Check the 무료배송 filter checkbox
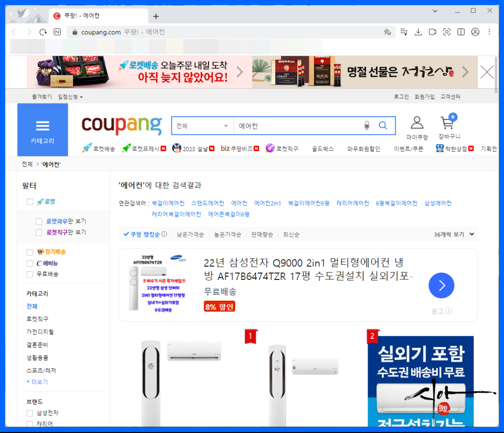 pyautogui.click(x=30, y=275)
